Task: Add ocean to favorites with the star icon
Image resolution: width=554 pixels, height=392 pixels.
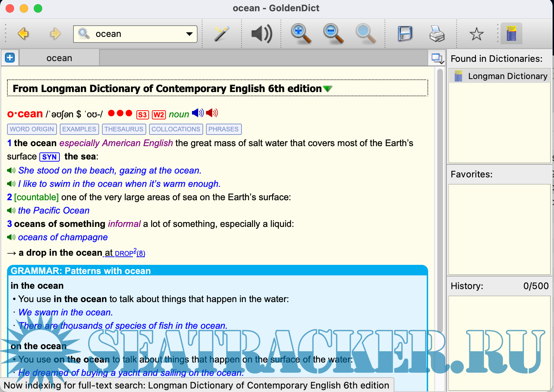Action: pyautogui.click(x=476, y=34)
